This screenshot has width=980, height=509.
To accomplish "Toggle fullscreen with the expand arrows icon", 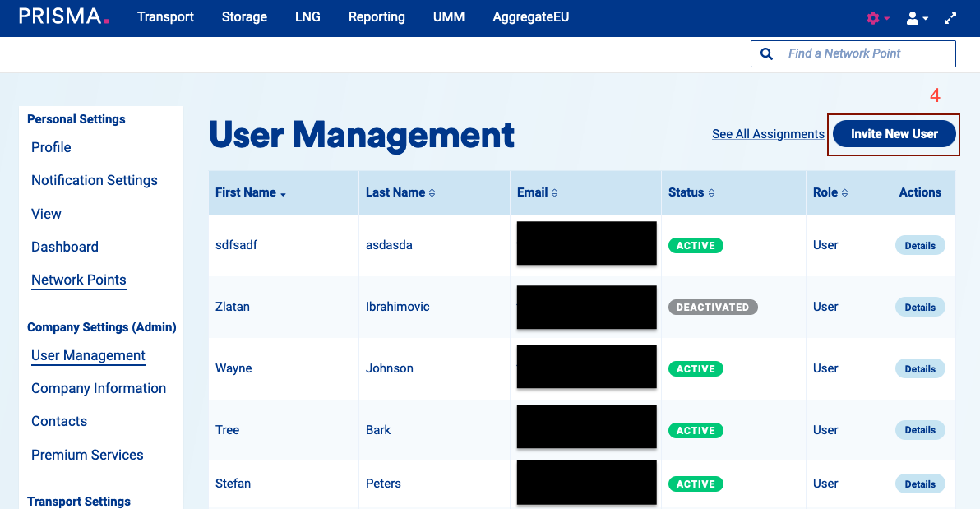I will pos(950,18).
